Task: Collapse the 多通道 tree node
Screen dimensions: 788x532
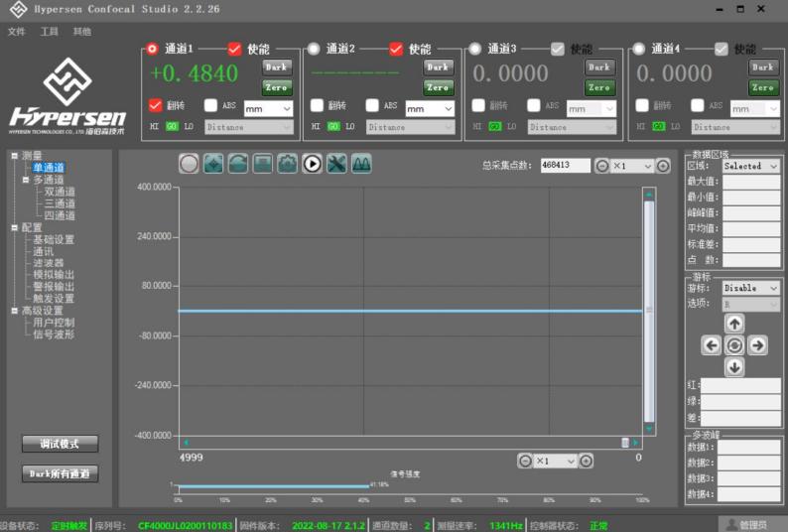Action: tap(26, 180)
